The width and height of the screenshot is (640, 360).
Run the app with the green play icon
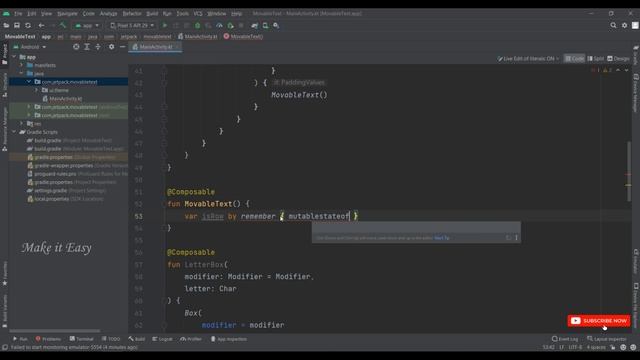tap(165, 25)
